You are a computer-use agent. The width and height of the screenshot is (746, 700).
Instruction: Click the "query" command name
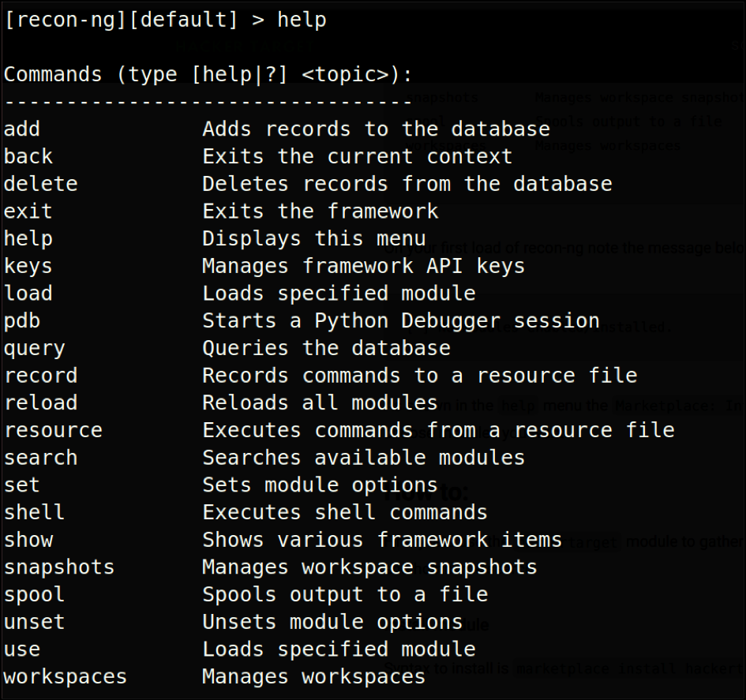click(x=35, y=348)
